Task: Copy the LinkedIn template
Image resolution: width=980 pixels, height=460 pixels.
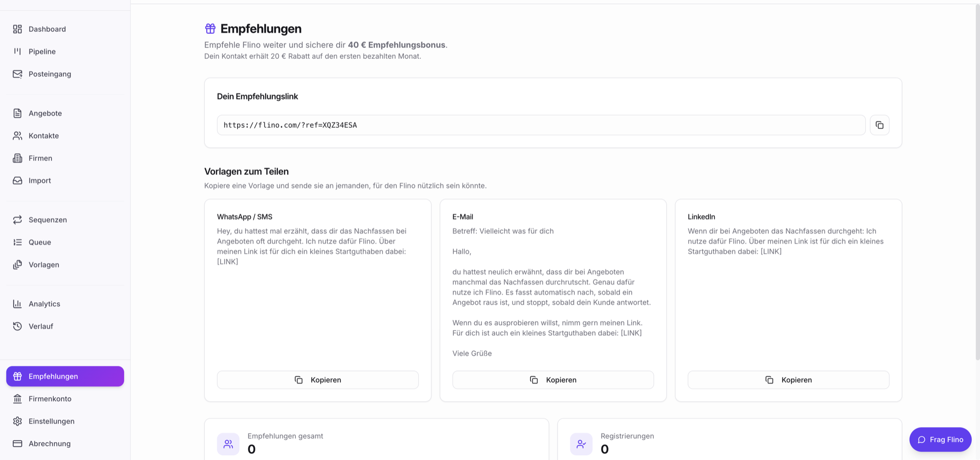Action: (788, 380)
